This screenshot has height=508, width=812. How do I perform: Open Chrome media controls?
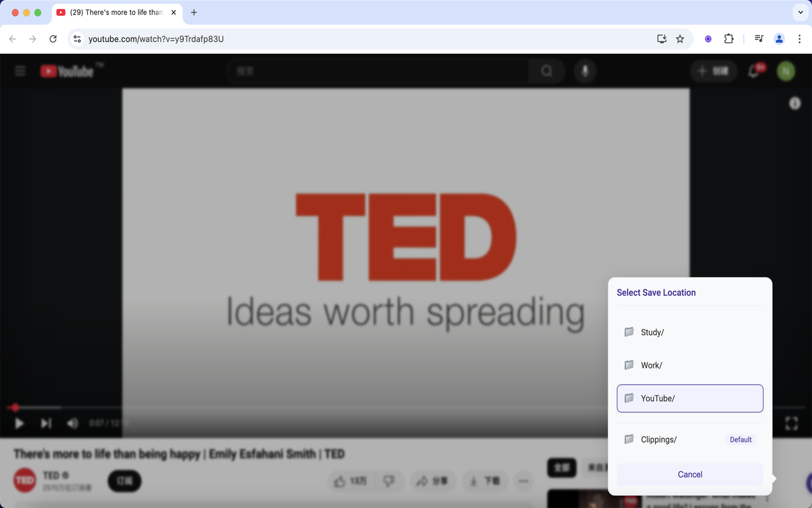[x=759, y=39]
